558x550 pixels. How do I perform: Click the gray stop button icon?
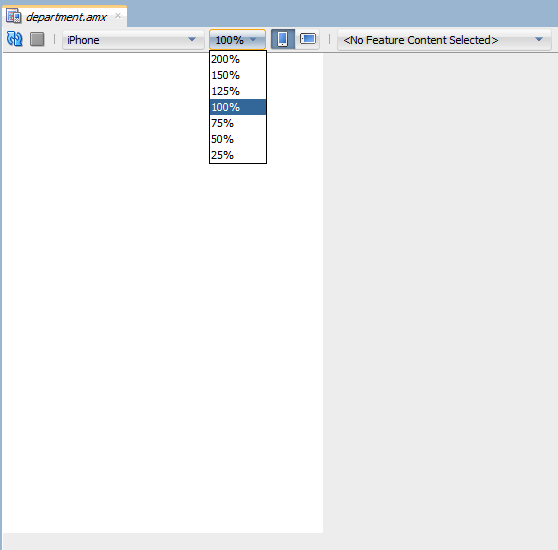click(37, 39)
